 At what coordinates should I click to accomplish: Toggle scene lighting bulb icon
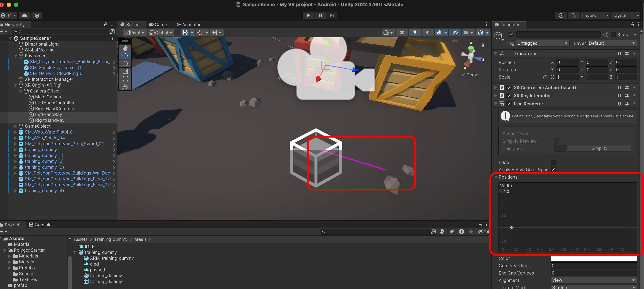pyautogui.click(x=415, y=33)
